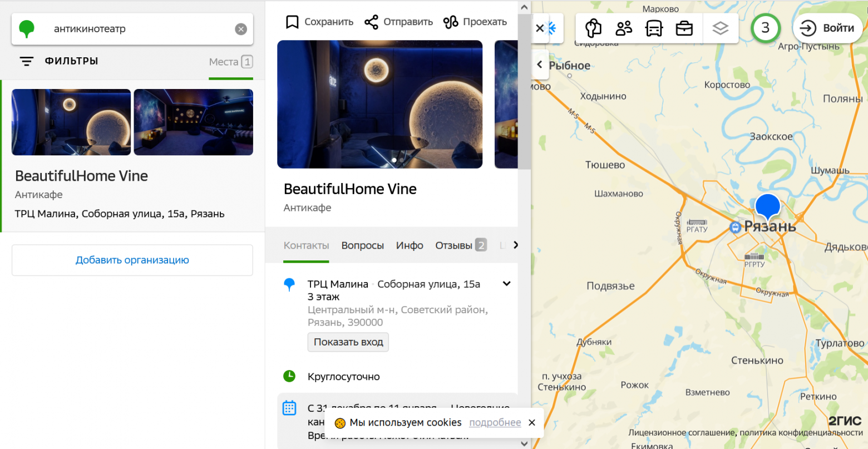Click the подробнее cookies link
Image resolution: width=868 pixels, height=449 pixels.
(x=495, y=422)
